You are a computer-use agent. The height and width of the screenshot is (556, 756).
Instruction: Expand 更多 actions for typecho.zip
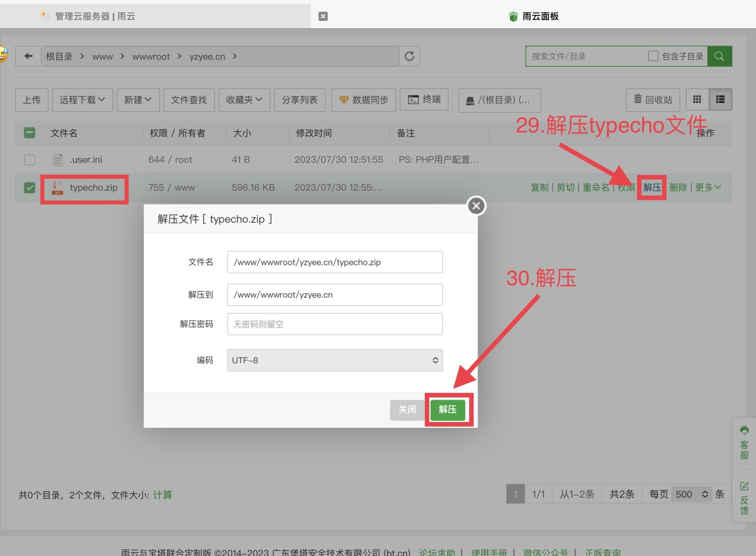pos(708,187)
